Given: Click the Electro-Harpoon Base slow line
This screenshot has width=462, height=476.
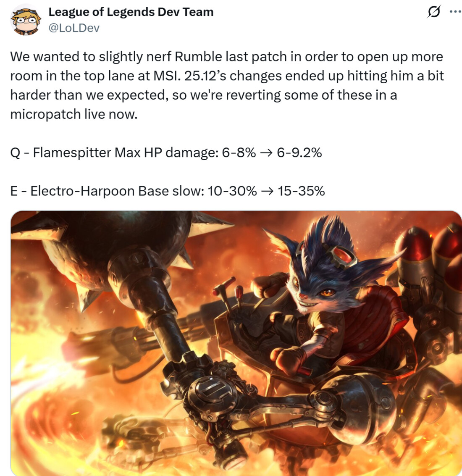Looking at the screenshot, I should 168,191.
